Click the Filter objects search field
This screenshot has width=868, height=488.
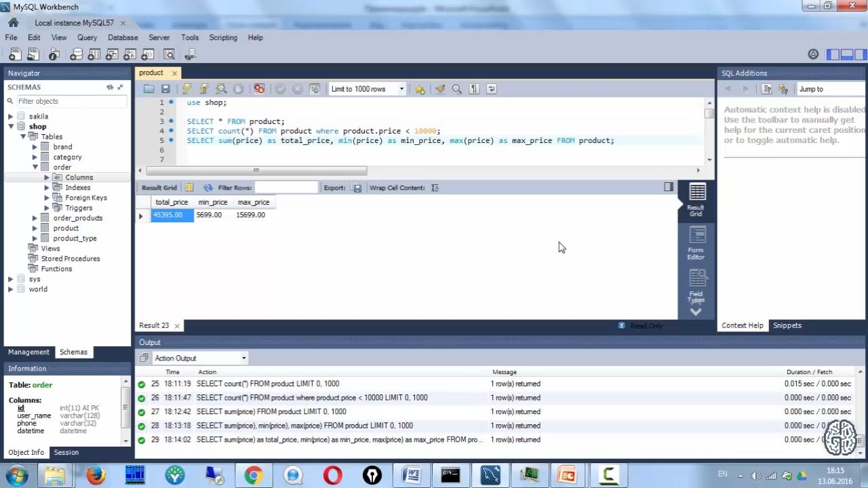coord(71,101)
